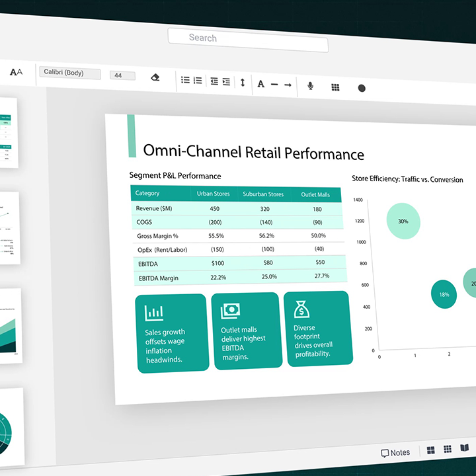The width and height of the screenshot is (476, 476).
Task: Select the 30% bubble in chart
Action: (x=403, y=221)
